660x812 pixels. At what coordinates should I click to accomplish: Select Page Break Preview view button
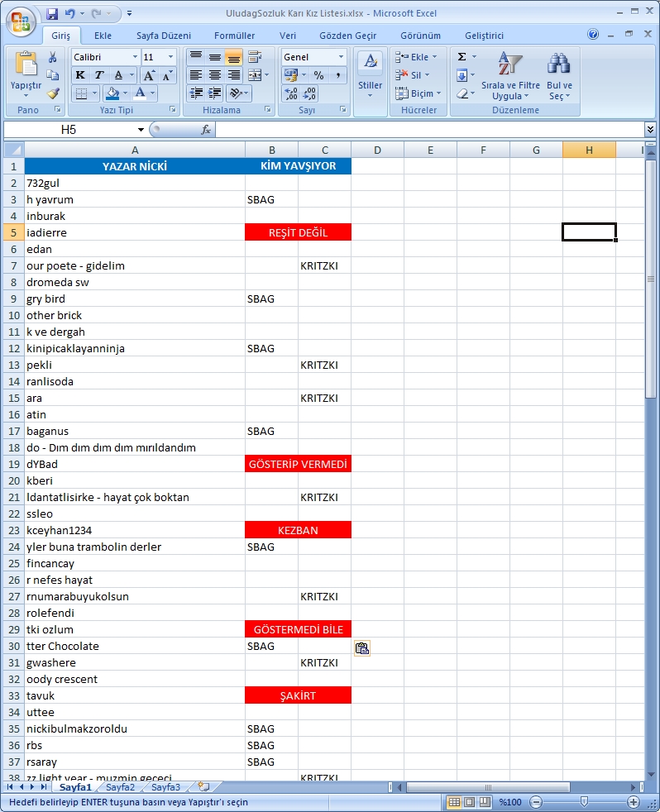[485, 802]
